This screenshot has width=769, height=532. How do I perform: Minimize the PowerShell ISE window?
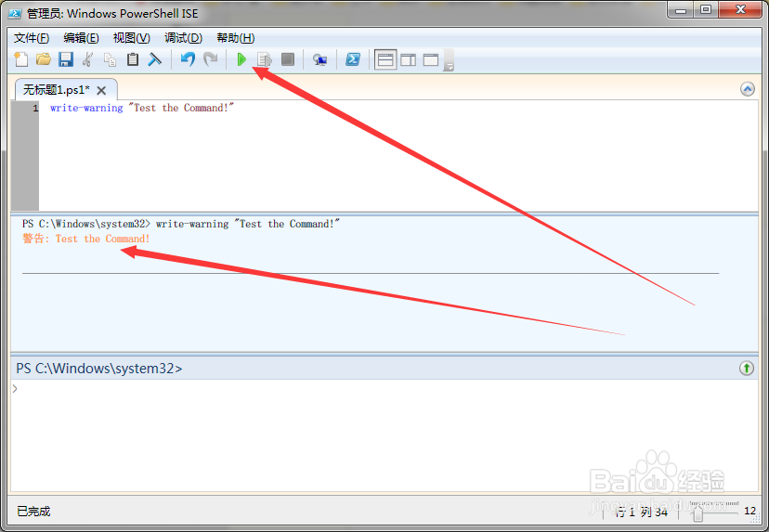coord(680,10)
